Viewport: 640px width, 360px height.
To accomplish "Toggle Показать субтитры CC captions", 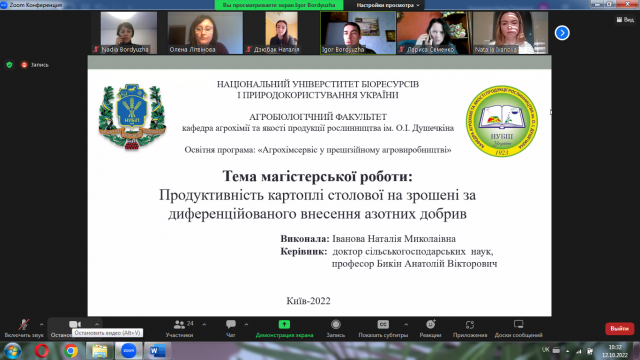I will 383,324.
